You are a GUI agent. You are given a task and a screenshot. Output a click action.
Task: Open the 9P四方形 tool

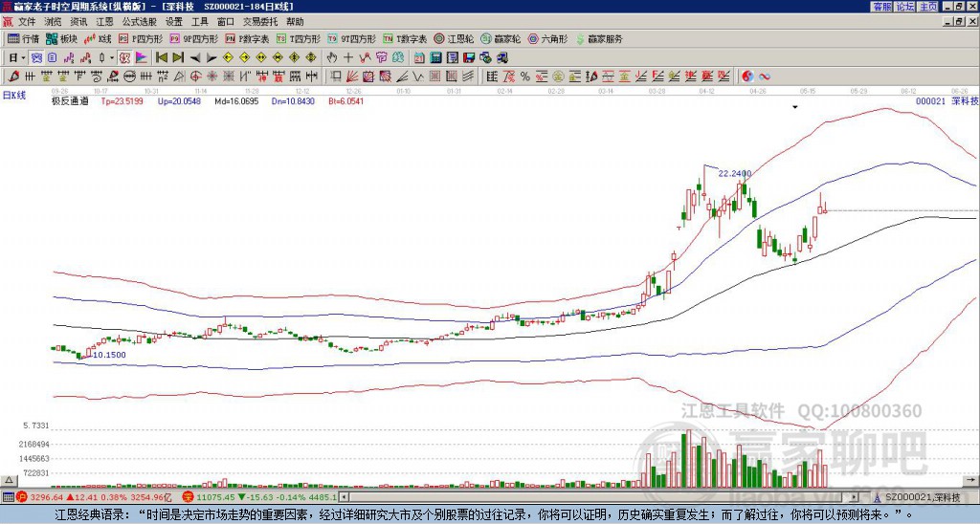[x=193, y=38]
